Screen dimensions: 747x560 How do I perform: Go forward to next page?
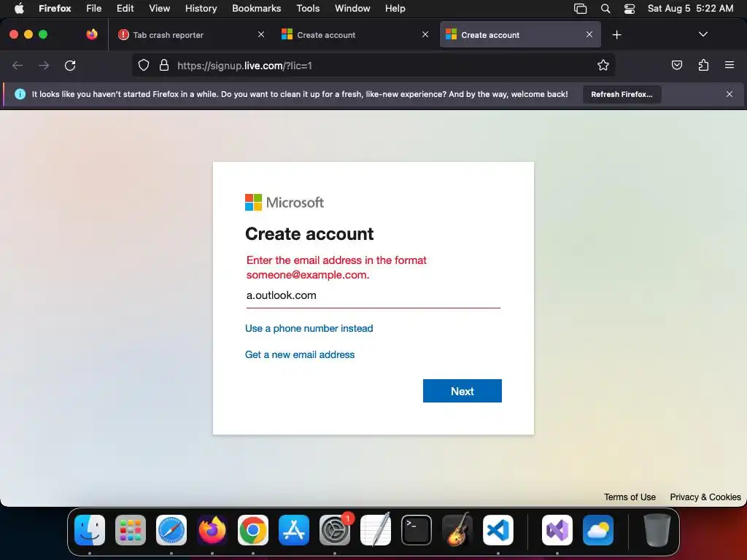coord(44,65)
